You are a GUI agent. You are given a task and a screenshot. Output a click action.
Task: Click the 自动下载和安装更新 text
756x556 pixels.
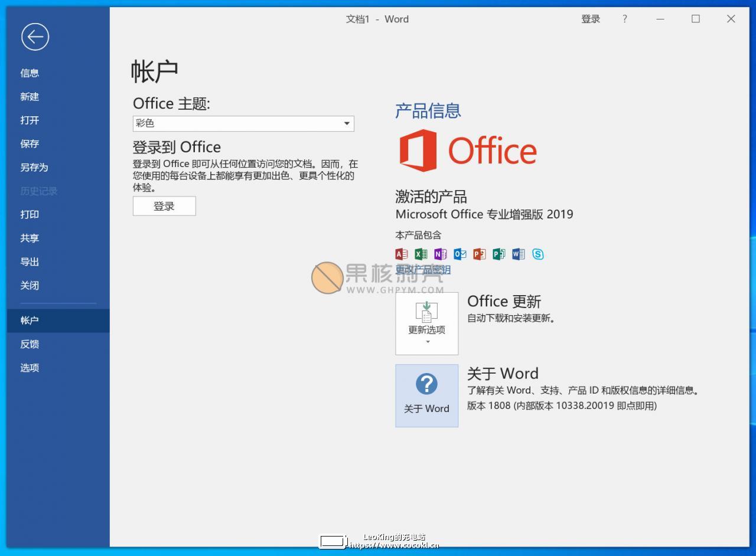tap(511, 318)
